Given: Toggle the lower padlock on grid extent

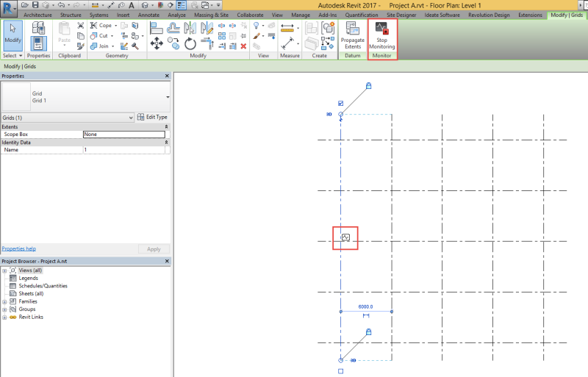Looking at the screenshot, I should (x=369, y=331).
